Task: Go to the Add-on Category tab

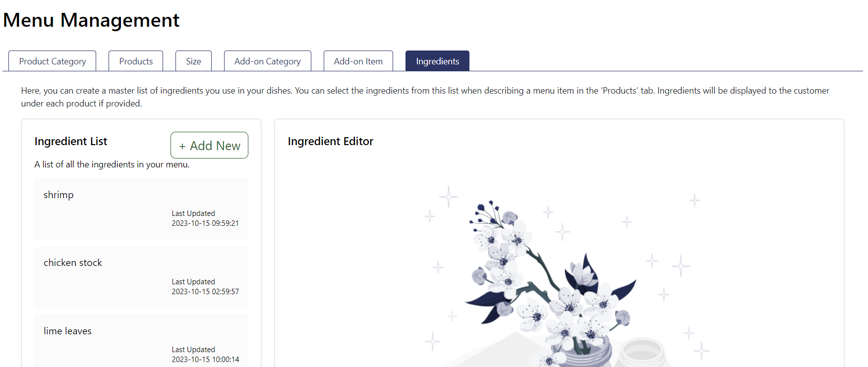Action: click(x=267, y=61)
